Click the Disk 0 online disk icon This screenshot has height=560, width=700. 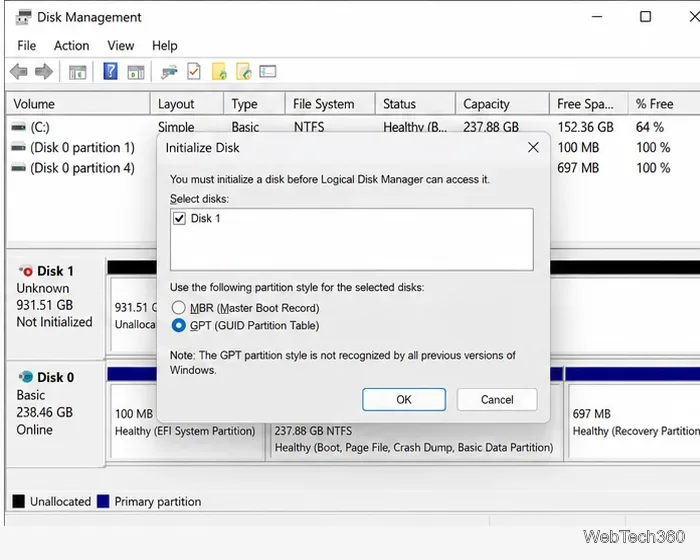pos(26,377)
